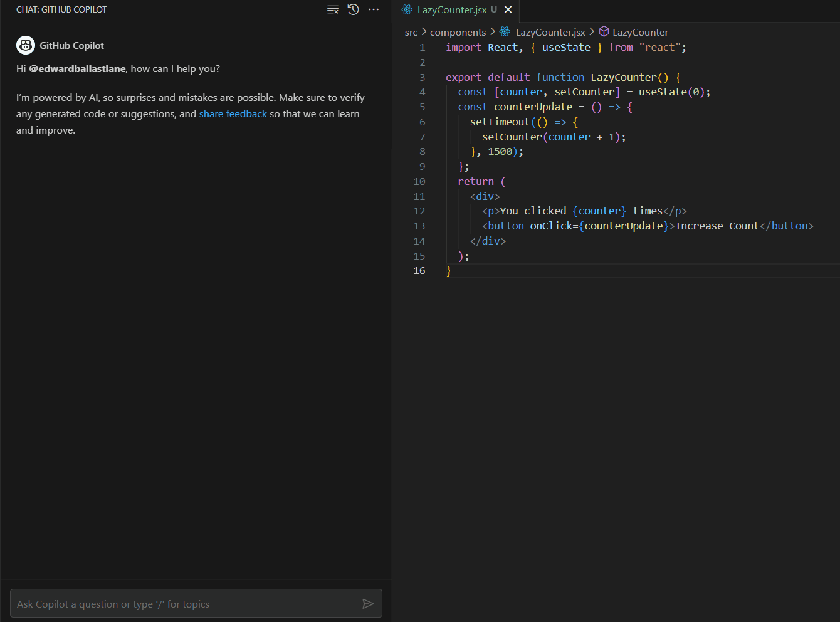The width and height of the screenshot is (840, 622).
Task: Open the chat history clock icon
Action: (x=354, y=9)
